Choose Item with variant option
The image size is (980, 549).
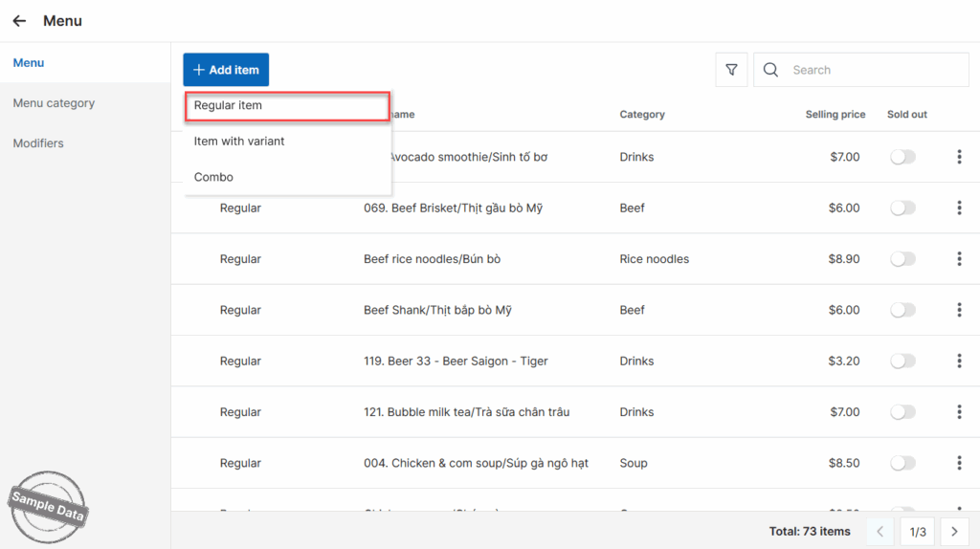coord(239,142)
